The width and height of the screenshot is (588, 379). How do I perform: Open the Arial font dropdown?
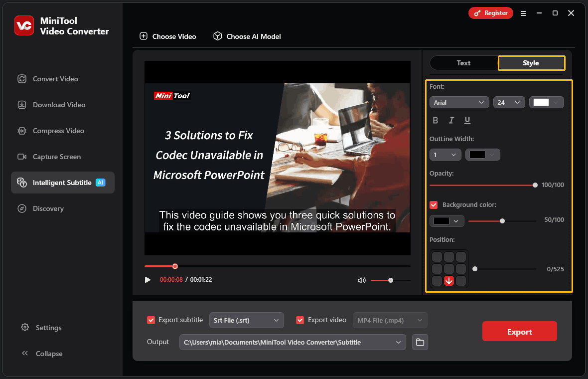[x=458, y=102]
